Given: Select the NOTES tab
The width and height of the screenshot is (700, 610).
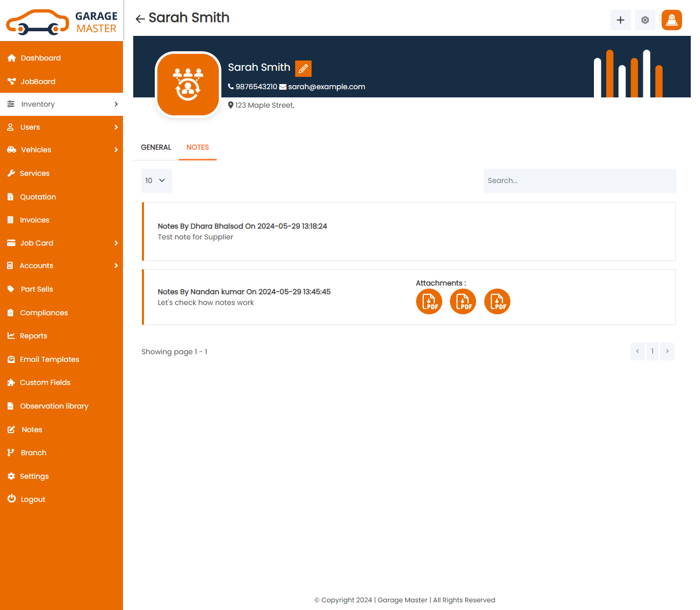Looking at the screenshot, I should 198,147.
